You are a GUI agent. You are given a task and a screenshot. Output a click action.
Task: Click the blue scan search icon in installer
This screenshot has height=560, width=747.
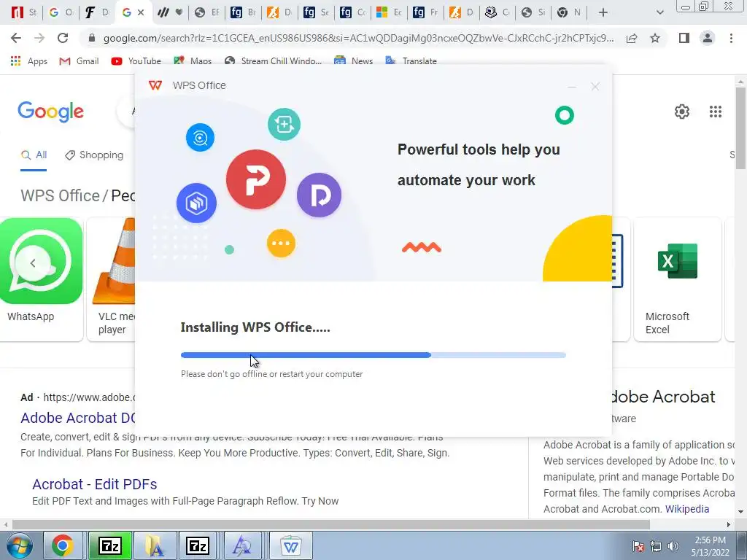(200, 138)
